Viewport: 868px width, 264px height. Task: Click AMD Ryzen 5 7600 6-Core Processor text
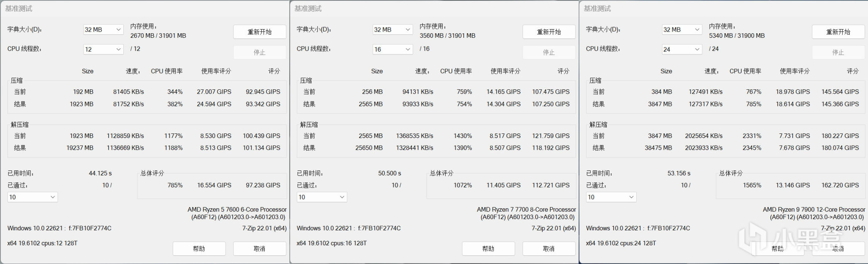coord(237,210)
